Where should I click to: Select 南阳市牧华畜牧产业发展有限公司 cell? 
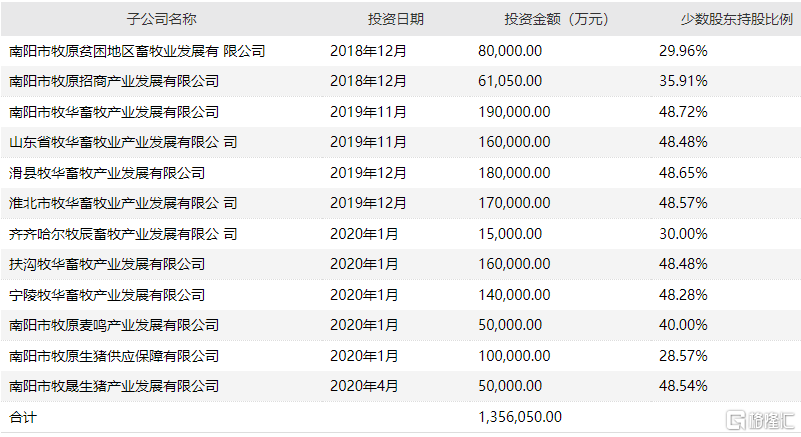(x=114, y=112)
